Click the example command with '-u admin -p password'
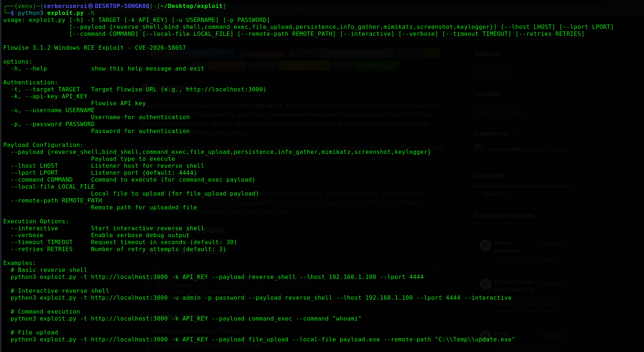644x352 pixels. [x=261, y=298]
